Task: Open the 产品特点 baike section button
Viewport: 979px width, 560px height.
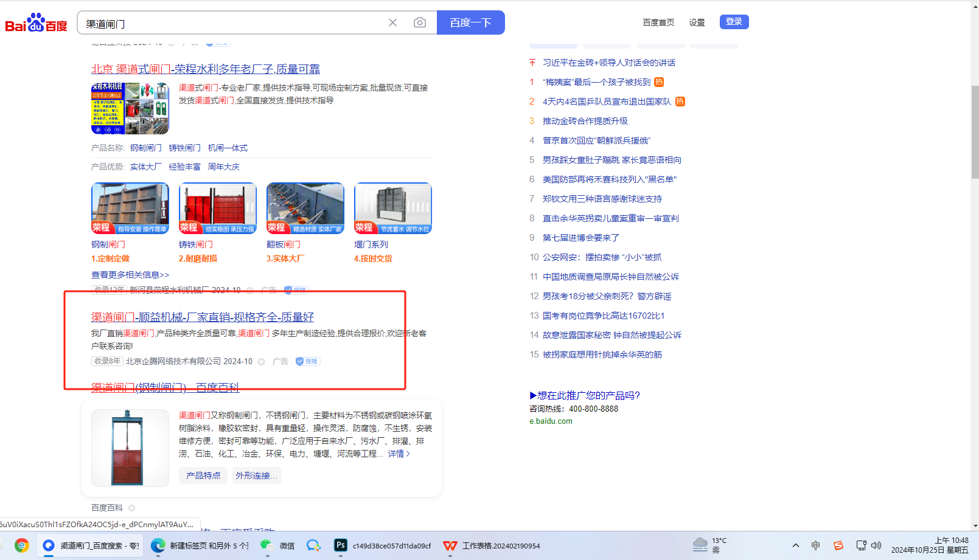Action: [203, 475]
